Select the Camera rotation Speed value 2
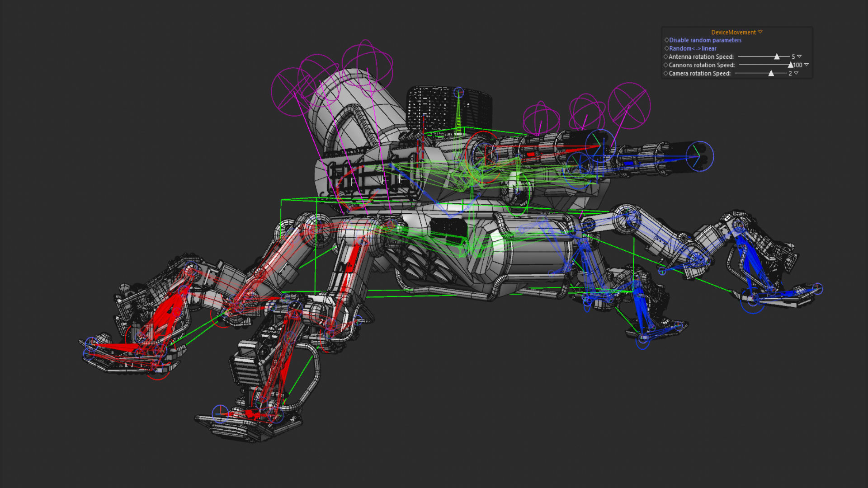 [790, 73]
